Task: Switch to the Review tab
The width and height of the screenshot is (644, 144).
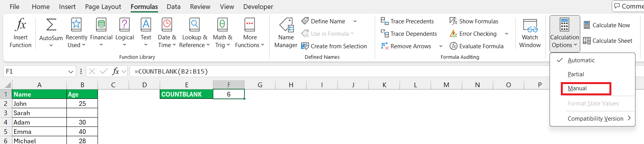Action: (x=200, y=7)
